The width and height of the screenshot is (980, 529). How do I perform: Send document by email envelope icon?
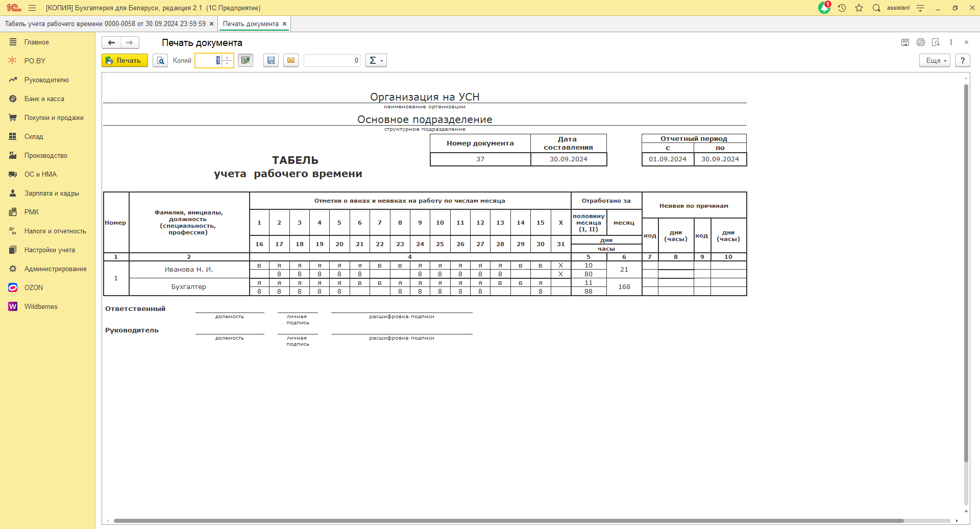[x=291, y=60]
